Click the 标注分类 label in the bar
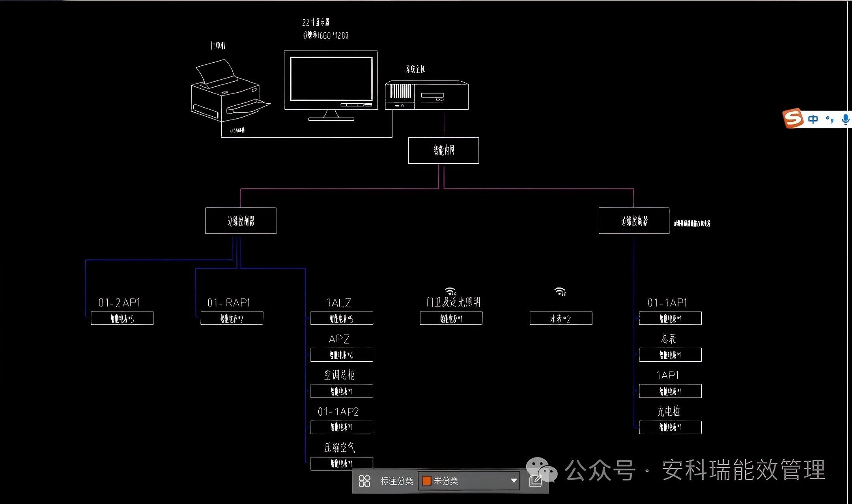Viewport: 852px width, 504px height. (396, 481)
